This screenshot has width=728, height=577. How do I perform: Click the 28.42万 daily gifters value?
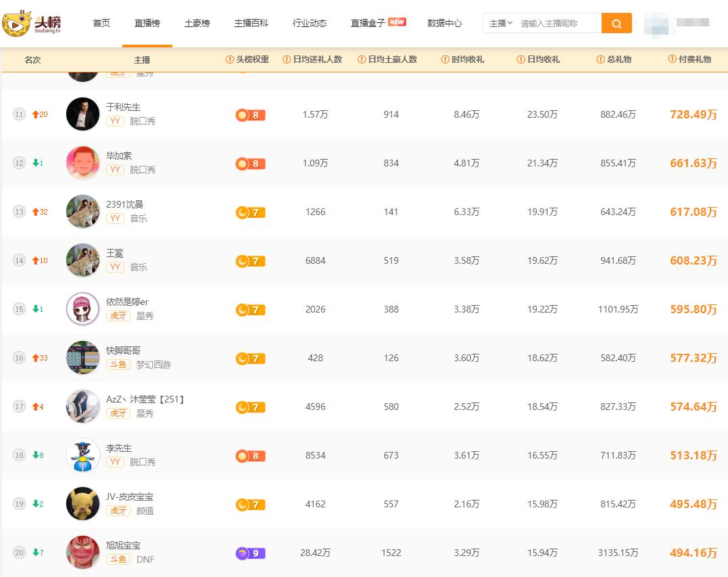tap(315, 553)
